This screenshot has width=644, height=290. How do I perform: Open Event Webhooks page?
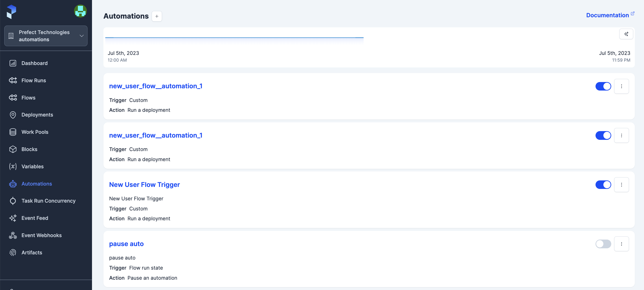click(42, 235)
